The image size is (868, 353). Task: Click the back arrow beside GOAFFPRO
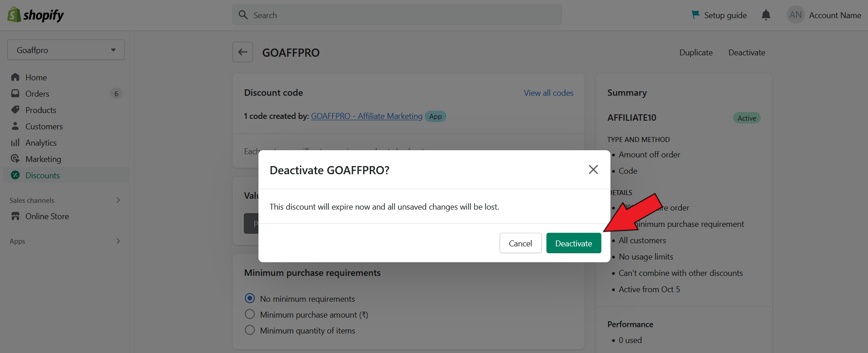coord(243,52)
